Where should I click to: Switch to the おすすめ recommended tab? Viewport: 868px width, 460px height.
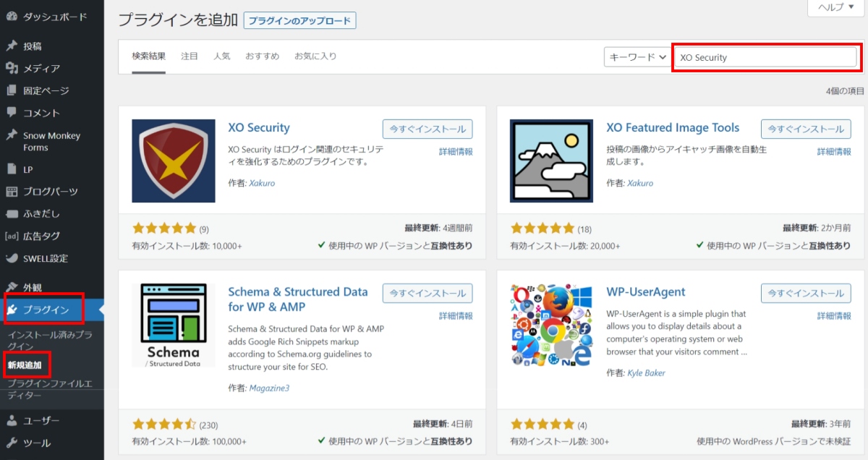click(x=262, y=56)
